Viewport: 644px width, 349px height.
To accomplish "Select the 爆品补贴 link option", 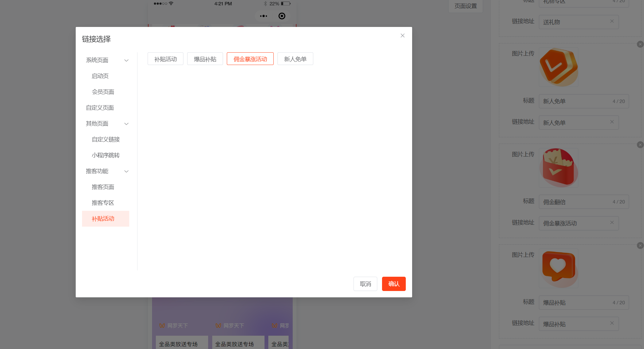I will point(205,59).
